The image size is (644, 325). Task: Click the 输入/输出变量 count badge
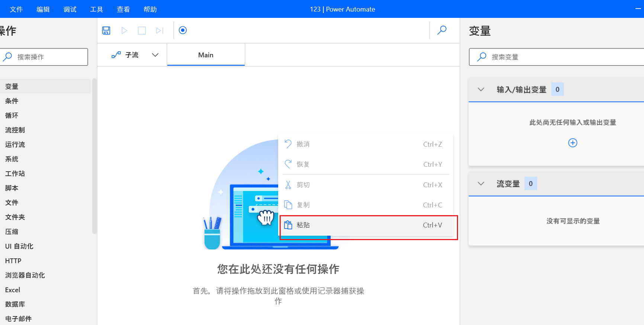[557, 89]
